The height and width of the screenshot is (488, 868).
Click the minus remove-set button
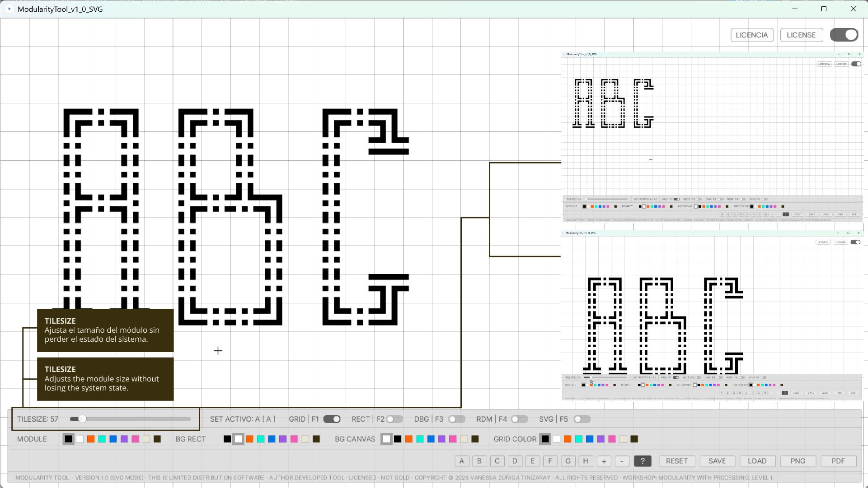622,461
